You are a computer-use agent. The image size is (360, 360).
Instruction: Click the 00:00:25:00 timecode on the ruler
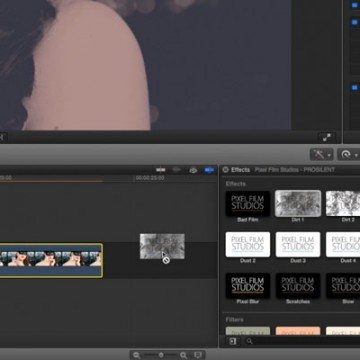tap(150, 178)
